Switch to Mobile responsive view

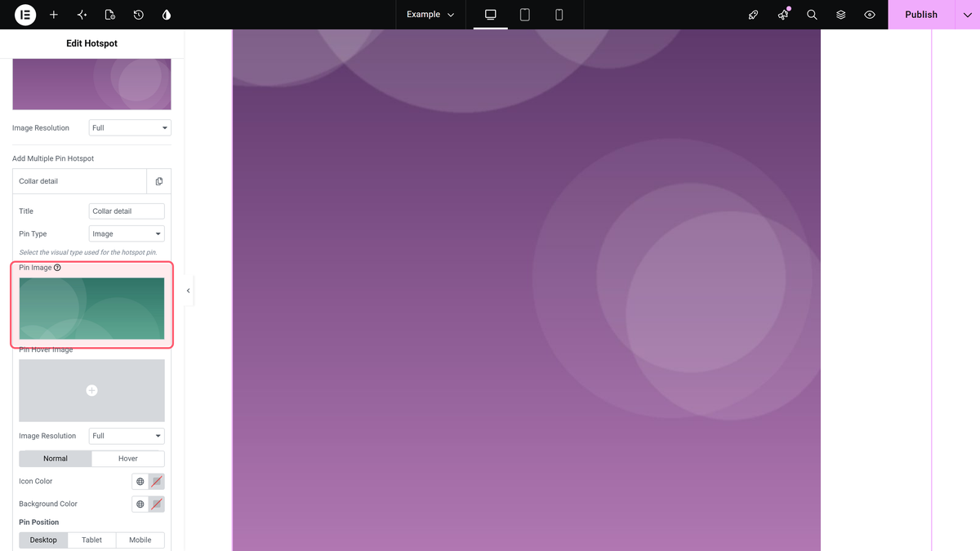click(x=559, y=15)
